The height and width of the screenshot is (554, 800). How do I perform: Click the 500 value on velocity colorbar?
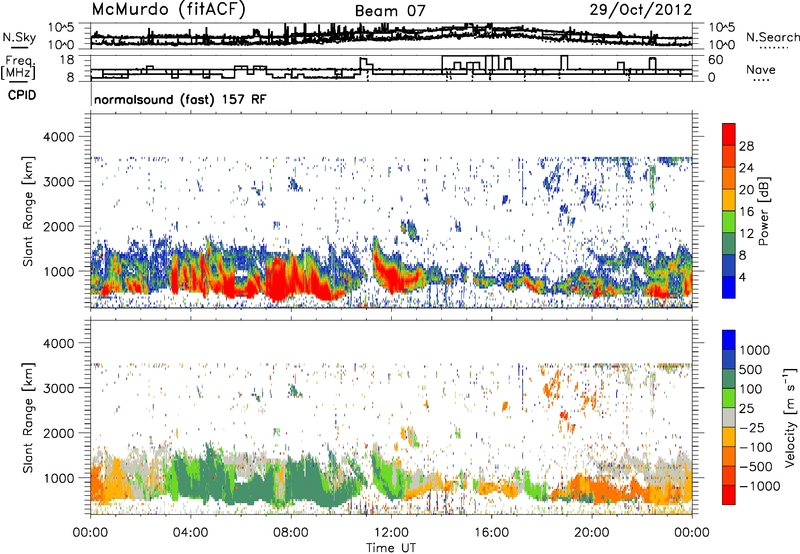pyautogui.click(x=752, y=370)
